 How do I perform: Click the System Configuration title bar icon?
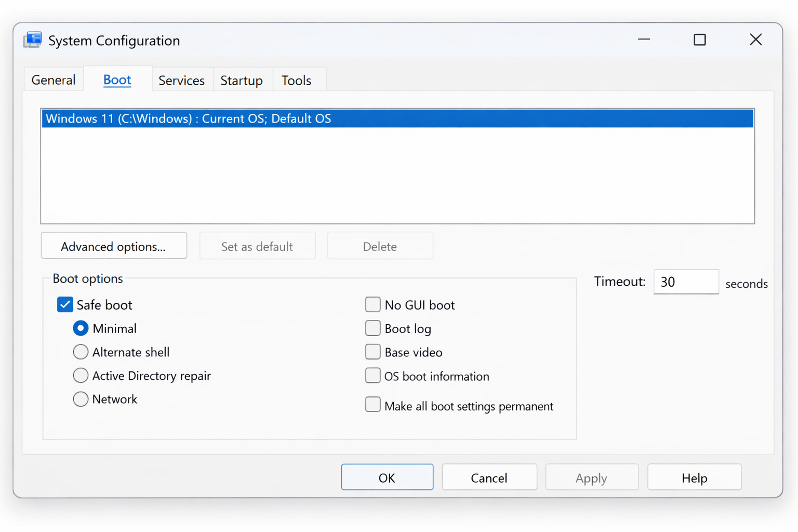pos(32,40)
